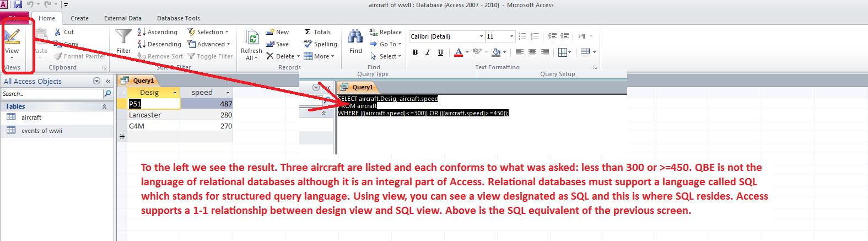
Task: Switch to the Home ribbon tab
Action: click(x=47, y=18)
